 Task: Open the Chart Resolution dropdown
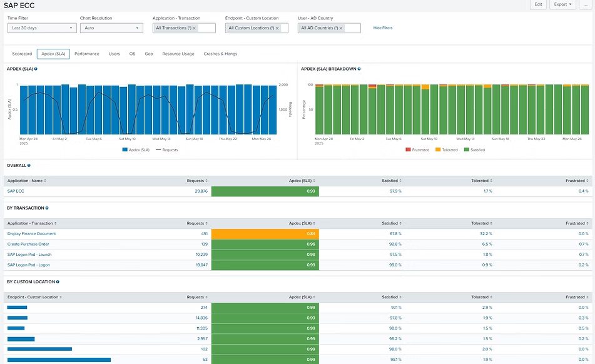pos(111,28)
